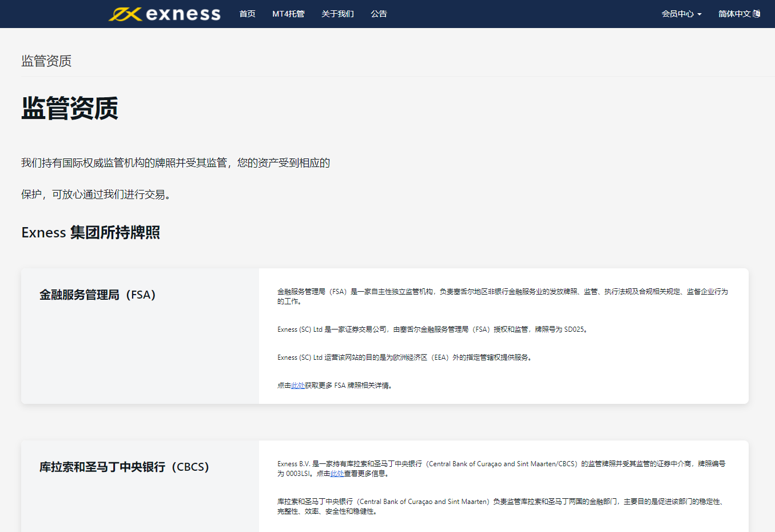Click the intro line 保护，可放心通过我们进行交易
This screenshot has width=775, height=532.
click(96, 194)
